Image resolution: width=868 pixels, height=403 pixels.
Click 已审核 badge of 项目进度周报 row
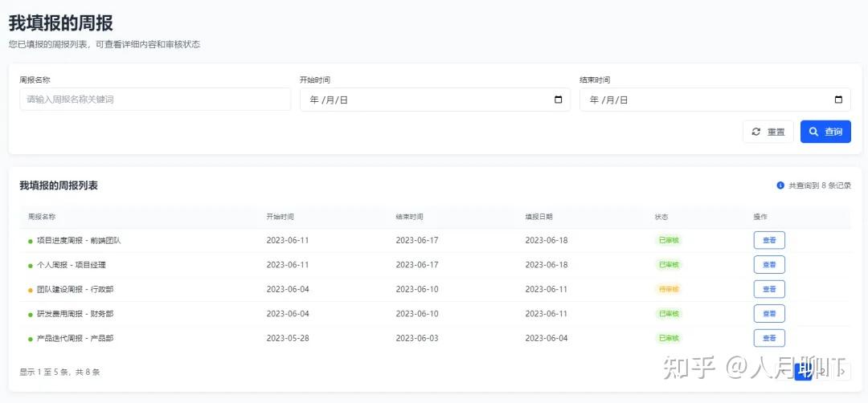pyautogui.click(x=669, y=241)
